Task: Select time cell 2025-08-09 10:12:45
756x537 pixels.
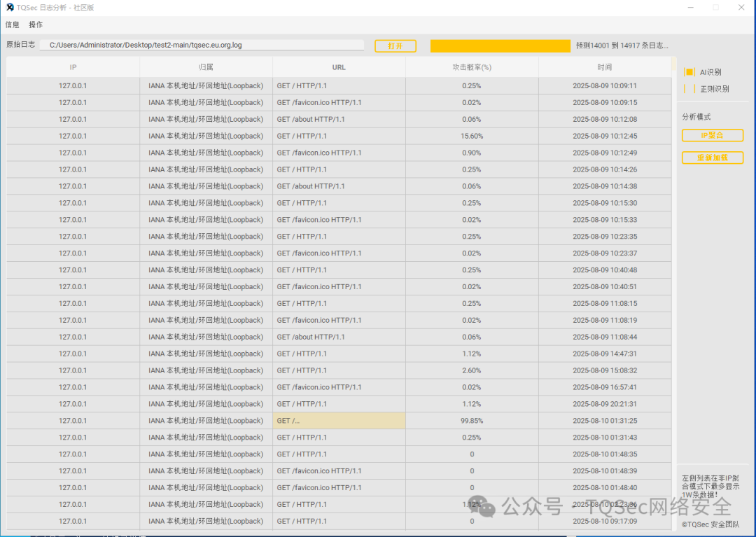Action: pos(605,136)
